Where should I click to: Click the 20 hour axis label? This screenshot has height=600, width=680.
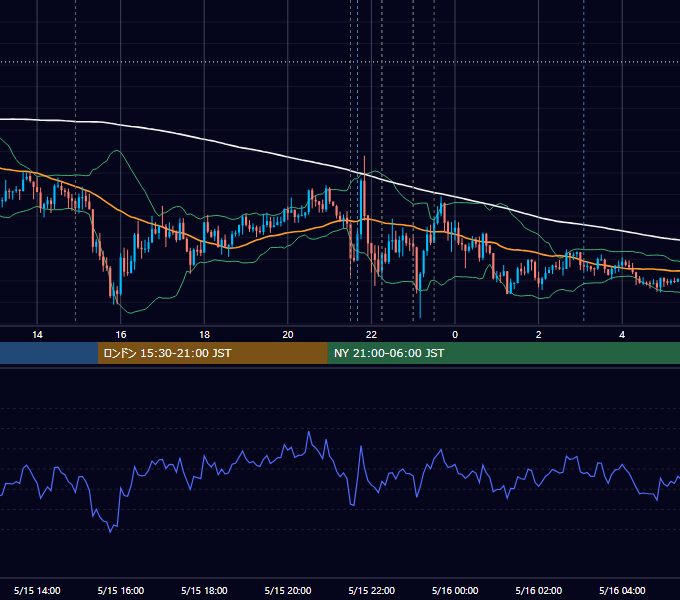tap(288, 335)
